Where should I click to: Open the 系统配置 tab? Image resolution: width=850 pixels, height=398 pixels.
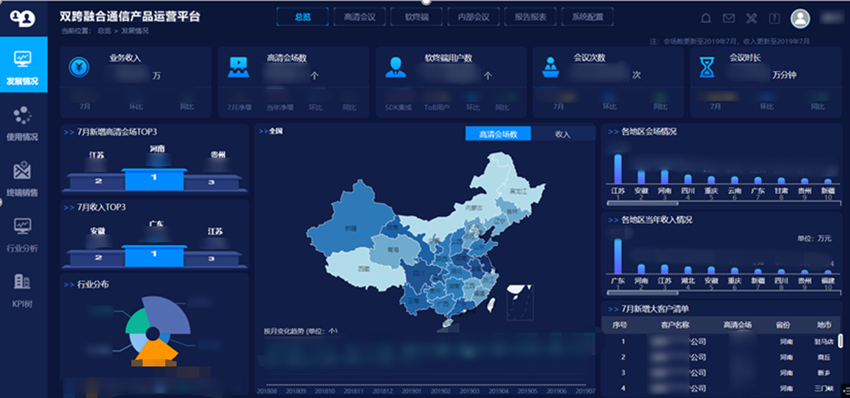(x=587, y=17)
